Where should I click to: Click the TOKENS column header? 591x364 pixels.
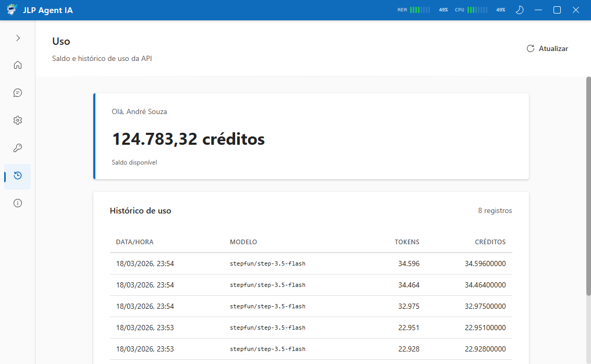(x=407, y=242)
